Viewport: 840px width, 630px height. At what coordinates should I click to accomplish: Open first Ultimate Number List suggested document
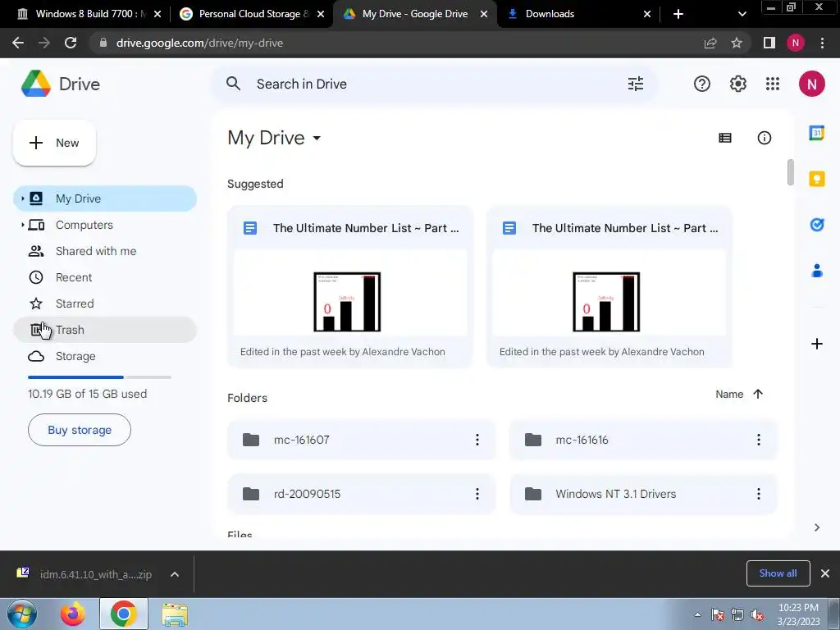(349, 286)
